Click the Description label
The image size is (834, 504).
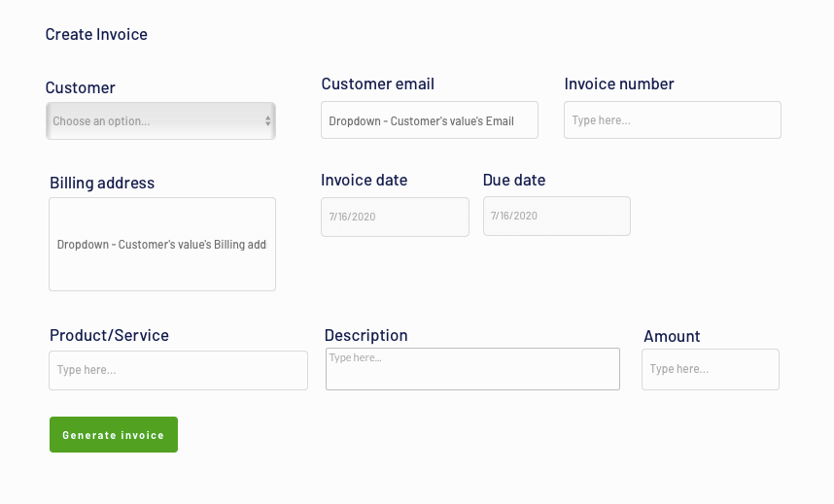pyautogui.click(x=365, y=335)
